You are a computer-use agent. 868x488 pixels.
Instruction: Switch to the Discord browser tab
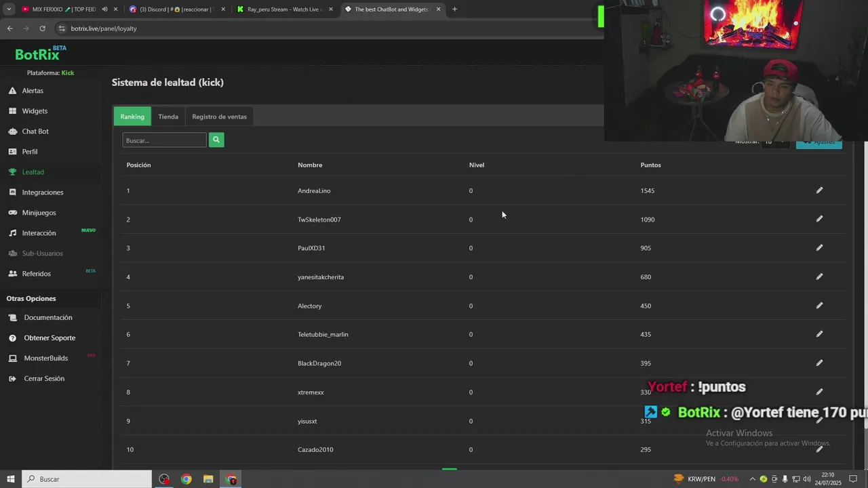176,9
